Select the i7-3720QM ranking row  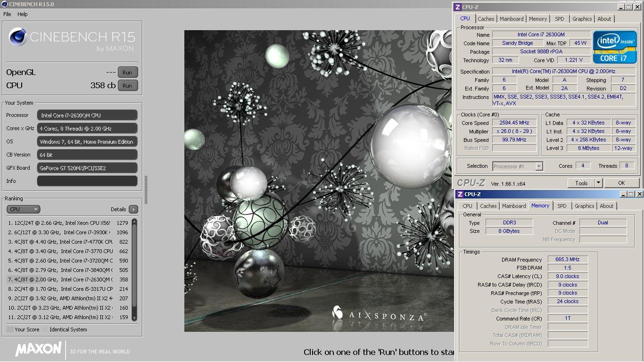[68, 261]
